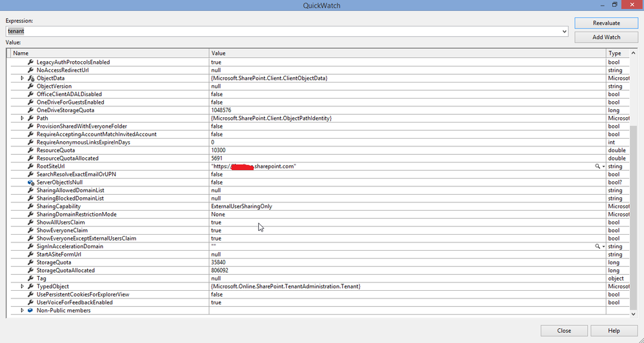644x343 pixels.
Task: Click the wrench icon of NoAccessRedirectUrl
Action: [30, 70]
